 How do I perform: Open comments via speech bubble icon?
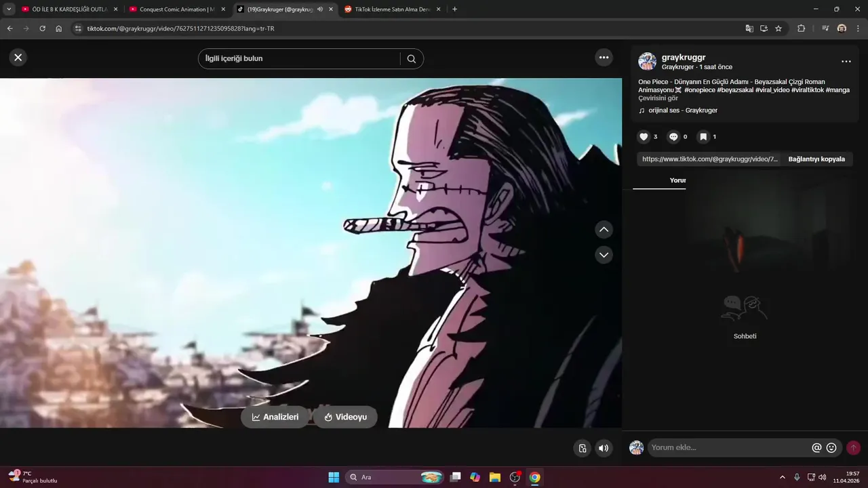[673, 137]
